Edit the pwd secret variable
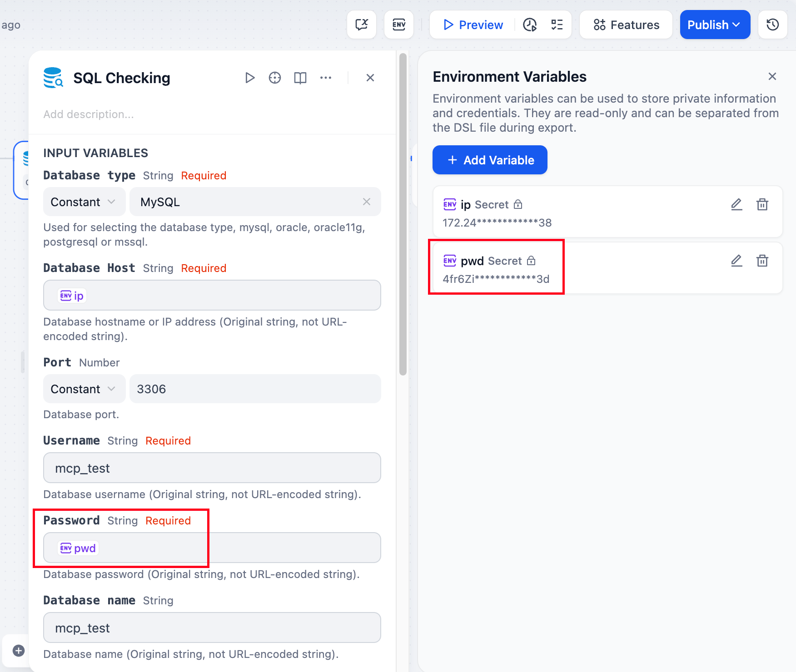Image resolution: width=796 pixels, height=672 pixels. 736,261
